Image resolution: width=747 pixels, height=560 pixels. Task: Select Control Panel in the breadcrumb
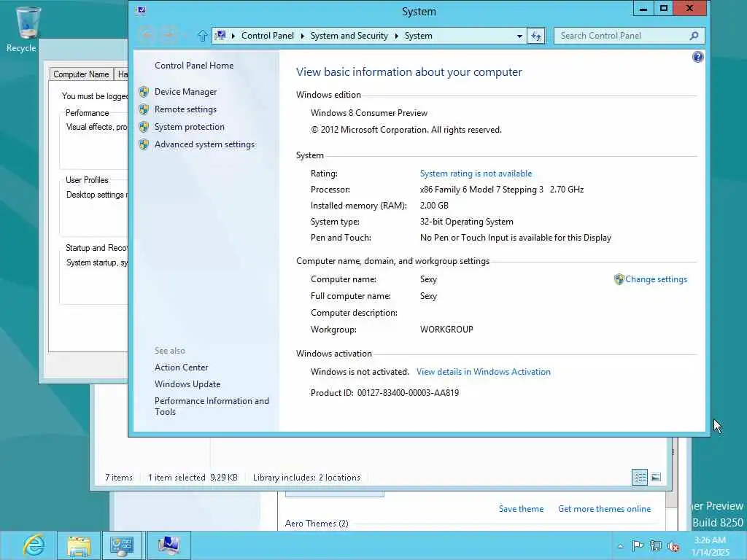tap(267, 36)
